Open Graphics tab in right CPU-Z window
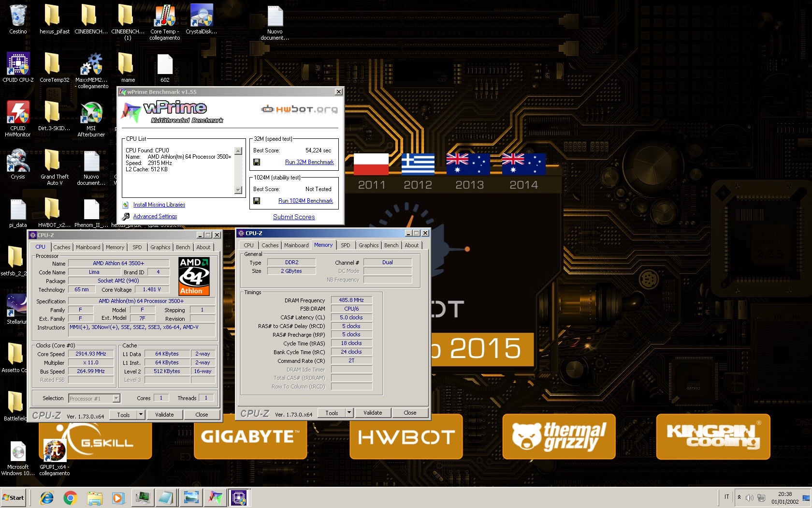Screen dimensions: 812x508 click(368, 245)
